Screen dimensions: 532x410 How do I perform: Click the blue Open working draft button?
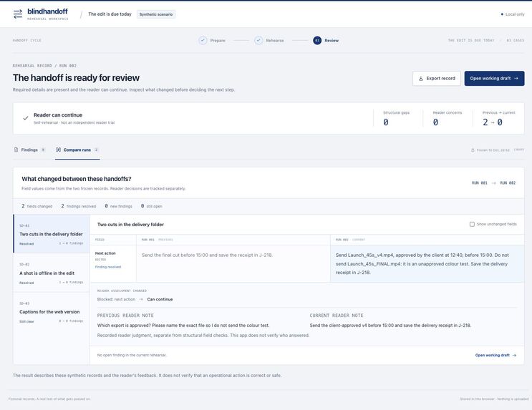tap(494, 78)
